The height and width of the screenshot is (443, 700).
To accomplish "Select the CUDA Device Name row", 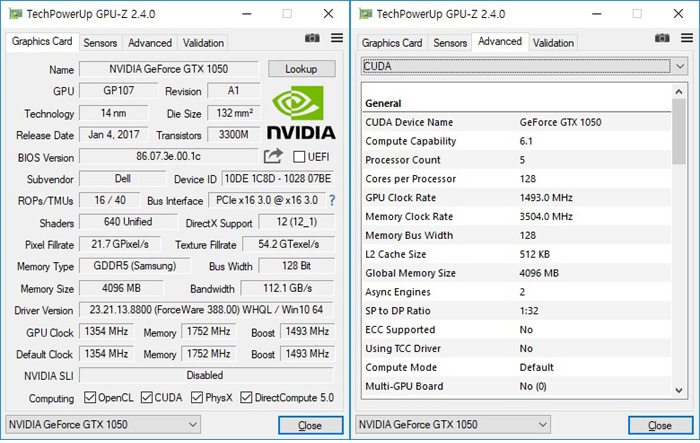I will 516,122.
